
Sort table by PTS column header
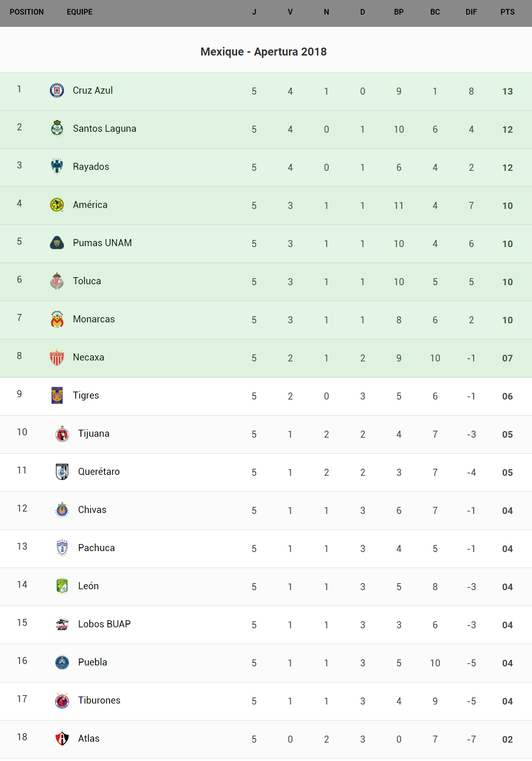(507, 12)
